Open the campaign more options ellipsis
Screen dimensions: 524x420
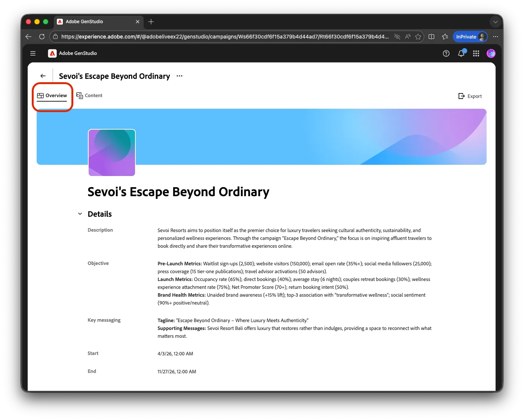[180, 76]
